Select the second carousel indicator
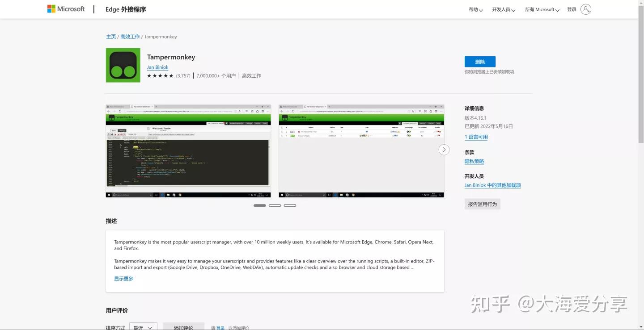Viewport: 644px width, 330px height. pyautogui.click(x=275, y=205)
